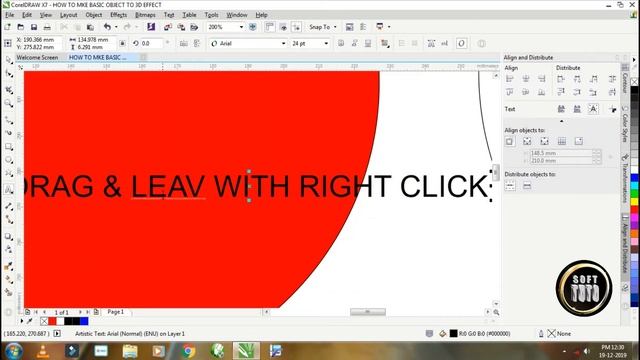Toggle guidelines display
This screenshot has height=360, width=640.
(x=297, y=27)
